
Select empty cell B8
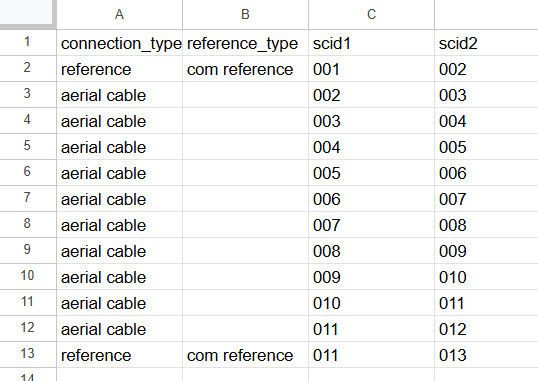[x=245, y=225]
